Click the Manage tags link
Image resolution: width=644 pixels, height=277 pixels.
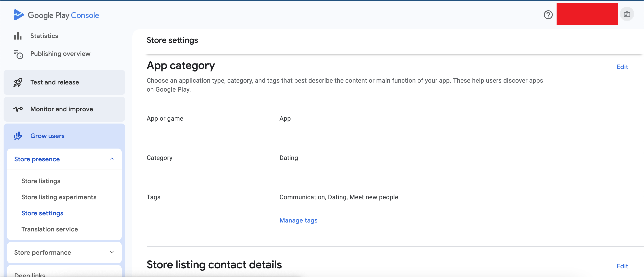[x=298, y=220]
